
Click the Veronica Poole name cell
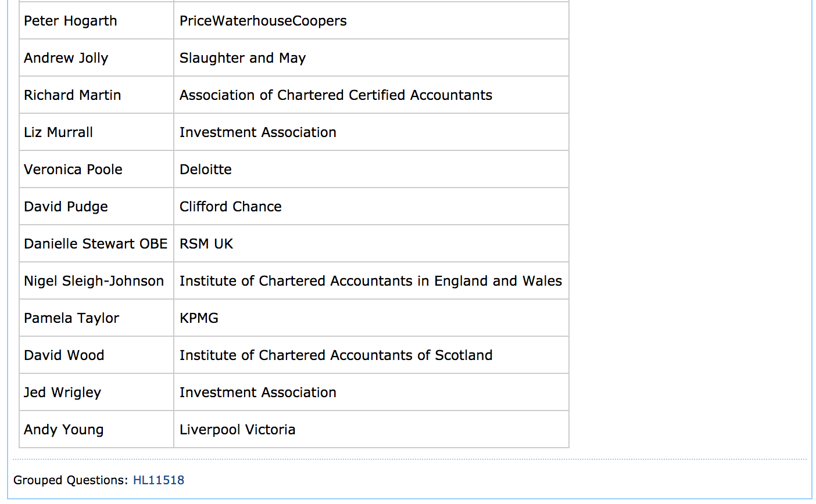73,170
